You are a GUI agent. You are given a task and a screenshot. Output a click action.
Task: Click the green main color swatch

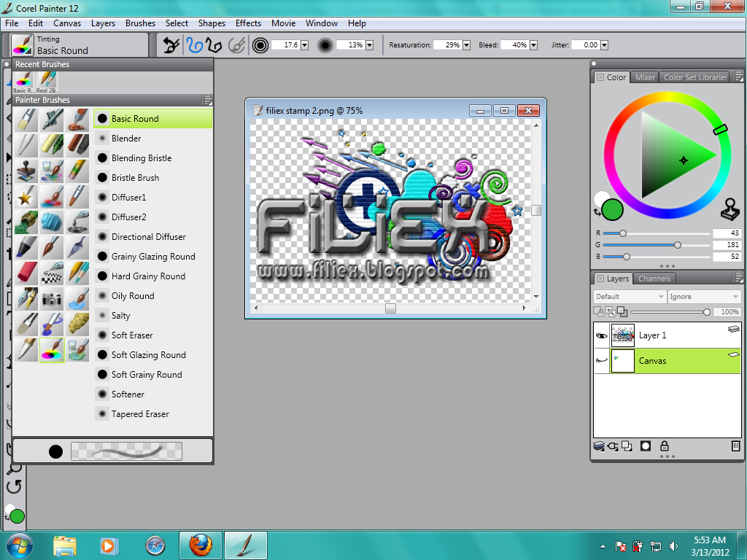tap(613, 209)
